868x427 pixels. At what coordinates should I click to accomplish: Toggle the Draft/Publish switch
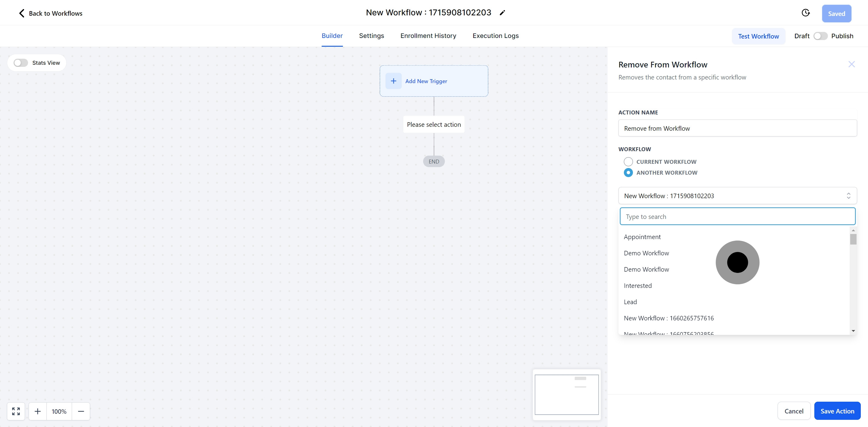click(820, 36)
